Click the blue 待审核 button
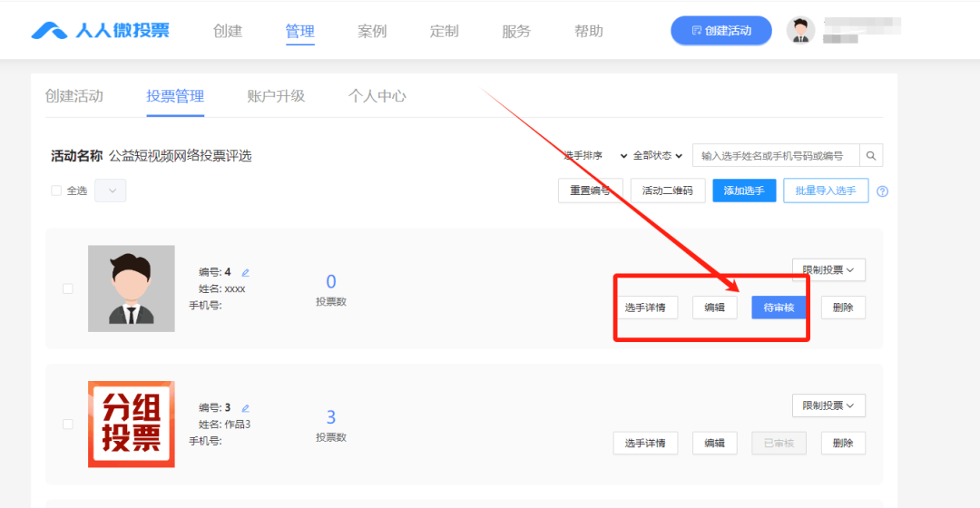The height and width of the screenshot is (508, 980). (779, 308)
